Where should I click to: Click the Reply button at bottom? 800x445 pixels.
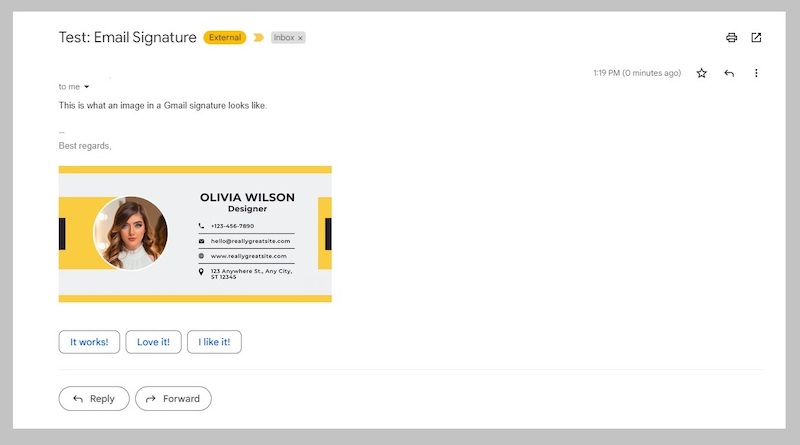click(94, 399)
